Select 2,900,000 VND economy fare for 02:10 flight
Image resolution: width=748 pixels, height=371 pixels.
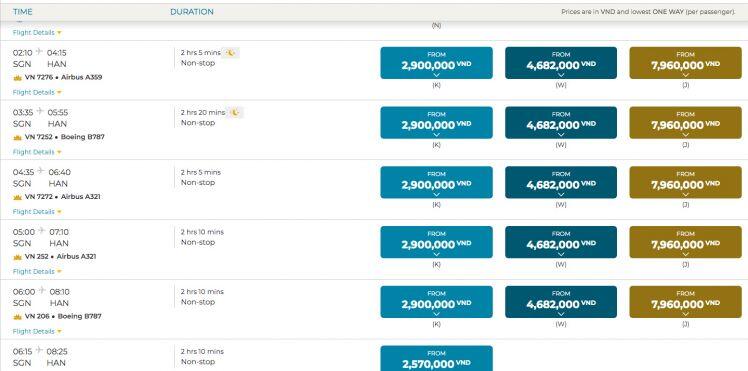[436, 63]
